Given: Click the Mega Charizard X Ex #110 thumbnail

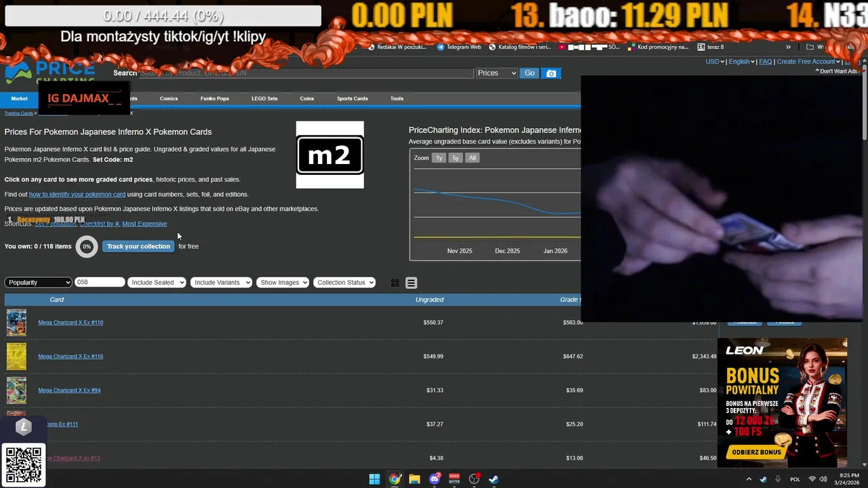Looking at the screenshot, I should click(16, 323).
